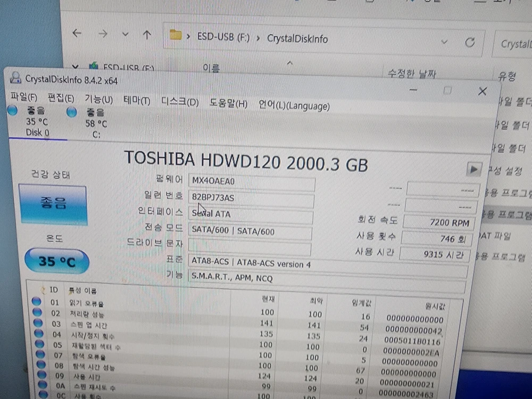
Task: Click the Explorer search box
Action: (x=512, y=45)
